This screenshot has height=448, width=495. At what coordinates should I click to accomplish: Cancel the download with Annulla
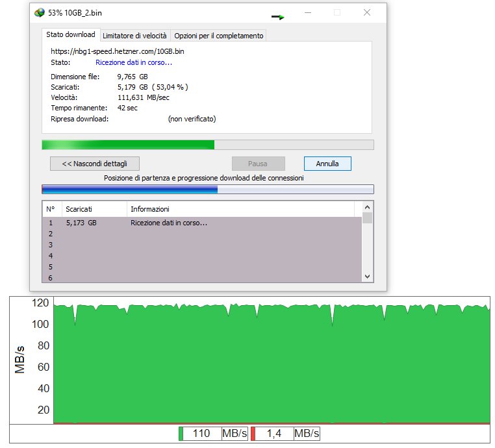(x=327, y=164)
